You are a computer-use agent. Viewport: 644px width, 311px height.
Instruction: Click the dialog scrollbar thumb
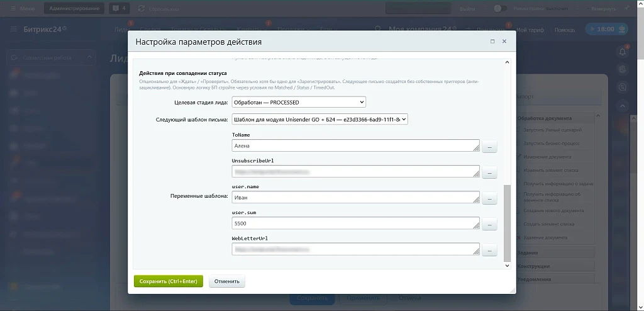click(x=507, y=223)
